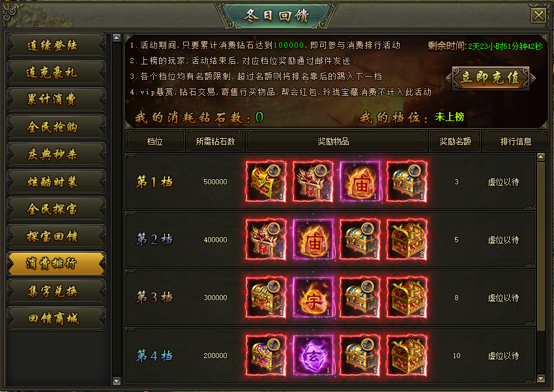This screenshot has height=392, width=554.
Task: Click the purple 玄 gem in 第4档 row
Action: 313,356
